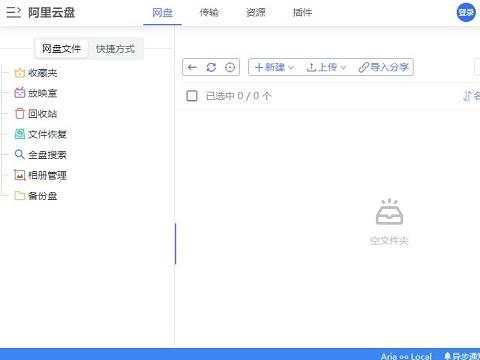Click Aria Local status in status bar
Image resolution: width=480 pixels, height=360 pixels.
click(406, 356)
